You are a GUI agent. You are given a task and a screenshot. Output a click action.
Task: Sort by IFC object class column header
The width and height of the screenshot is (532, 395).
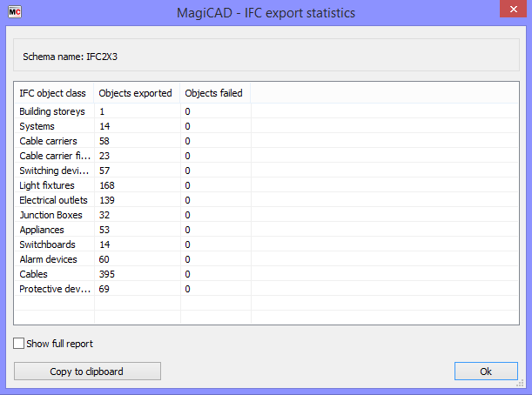coord(54,93)
